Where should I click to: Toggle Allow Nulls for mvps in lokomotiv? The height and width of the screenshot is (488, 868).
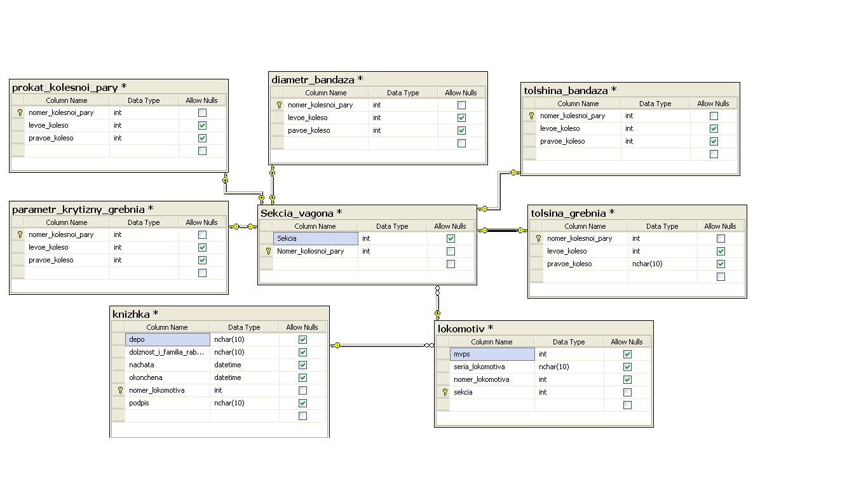point(627,354)
